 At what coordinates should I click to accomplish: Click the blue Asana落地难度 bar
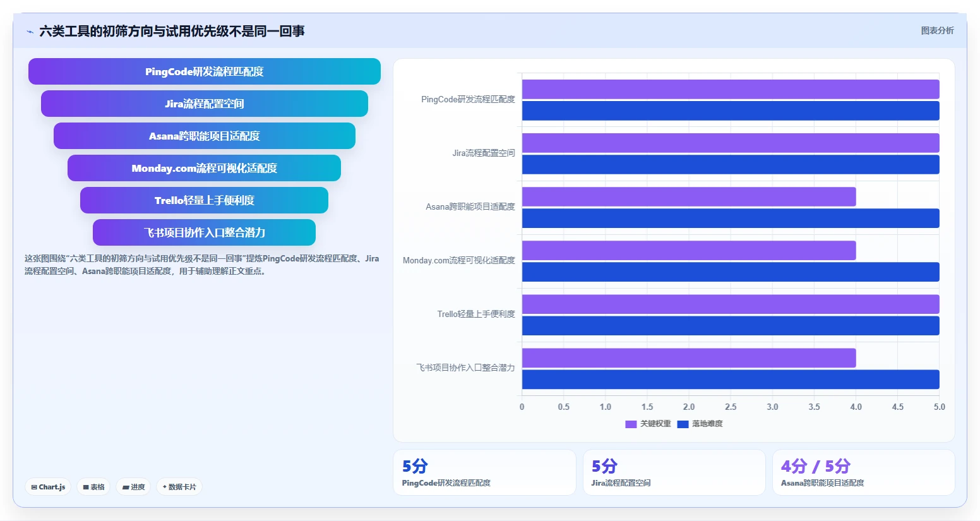tap(731, 218)
